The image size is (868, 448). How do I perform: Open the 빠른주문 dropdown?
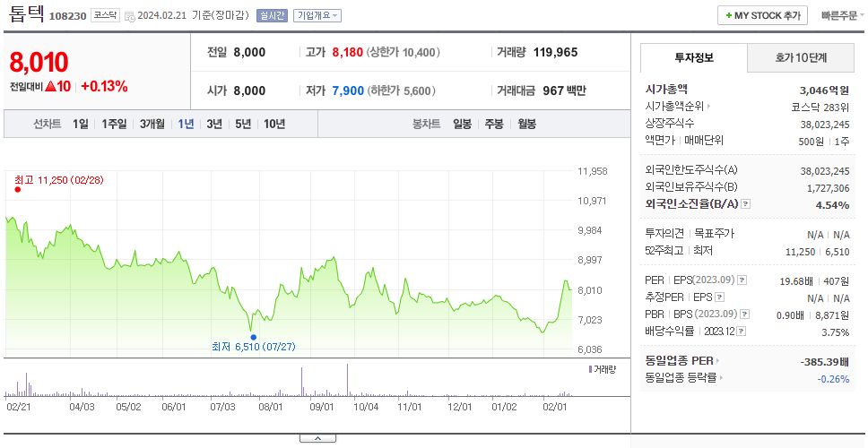pos(843,15)
